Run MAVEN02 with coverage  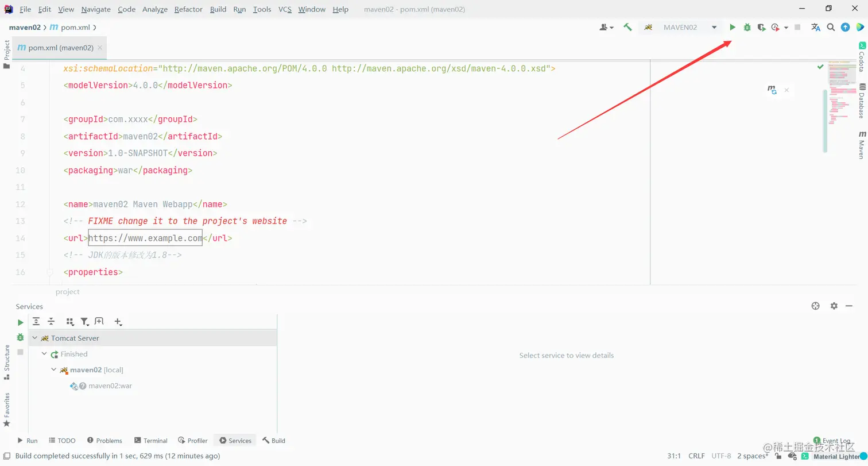click(761, 27)
